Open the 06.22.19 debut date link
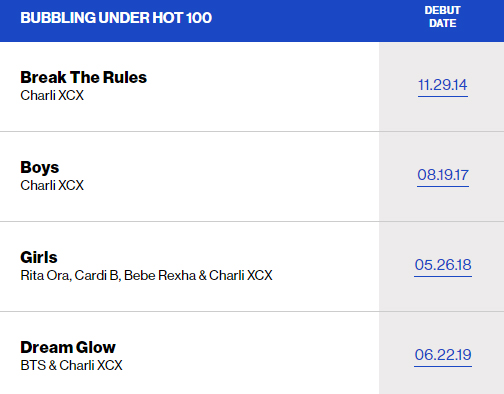The height and width of the screenshot is (394, 504). [x=443, y=355]
